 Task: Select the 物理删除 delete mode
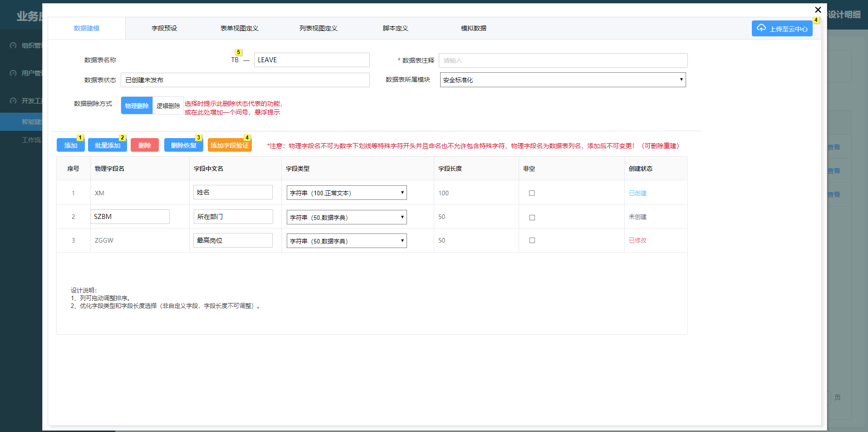coord(137,105)
